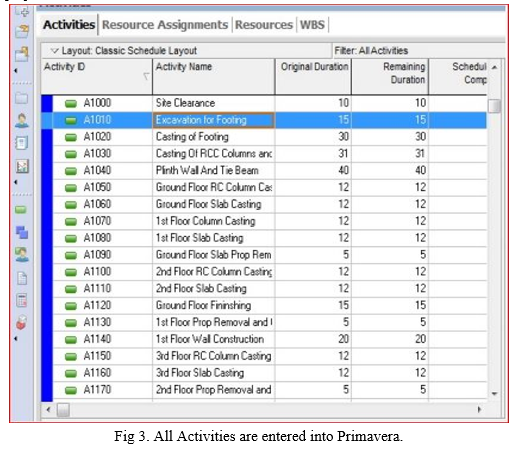The width and height of the screenshot is (524, 449).
Task: Open Resources person icon in left sidebar
Action: [x=22, y=121]
